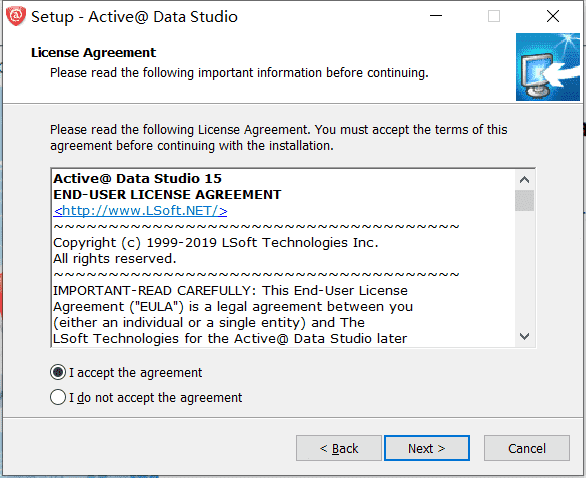
Task: Click the license scroll up arrow
Action: 524,180
